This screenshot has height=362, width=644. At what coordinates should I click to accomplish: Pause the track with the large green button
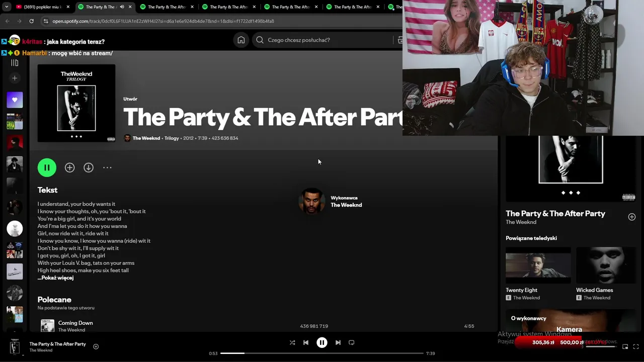tap(47, 167)
